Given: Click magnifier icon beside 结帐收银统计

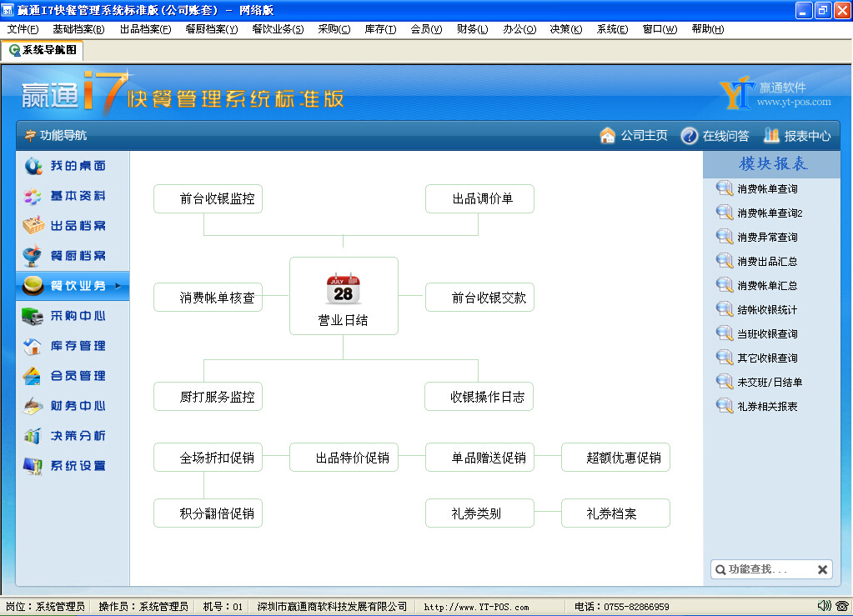Looking at the screenshot, I should click(725, 309).
